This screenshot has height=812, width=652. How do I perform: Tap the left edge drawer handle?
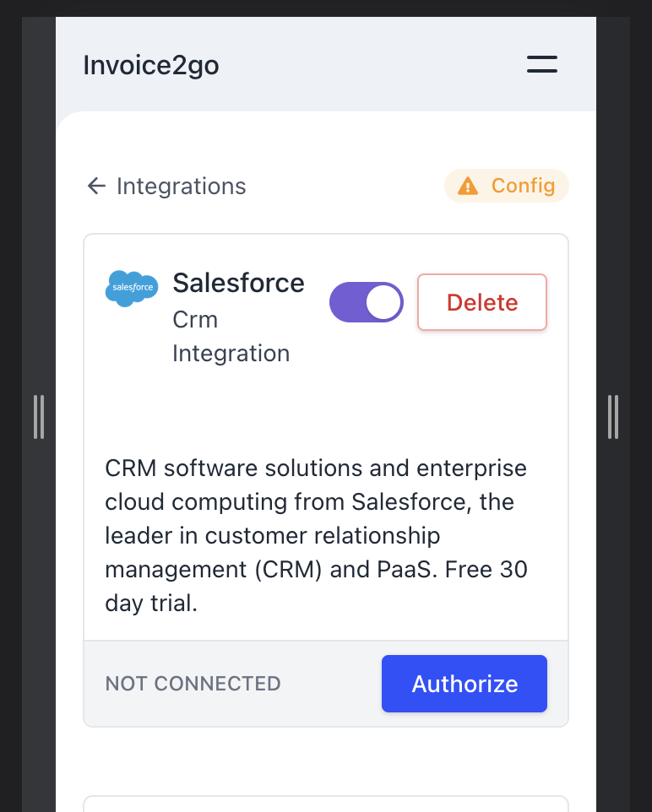click(39, 416)
